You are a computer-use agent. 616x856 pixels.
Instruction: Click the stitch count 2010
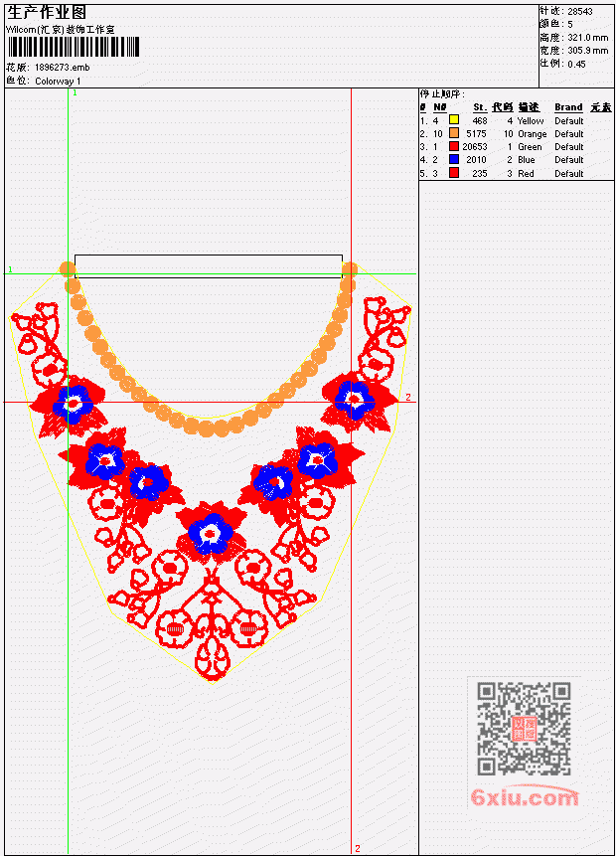click(x=476, y=160)
